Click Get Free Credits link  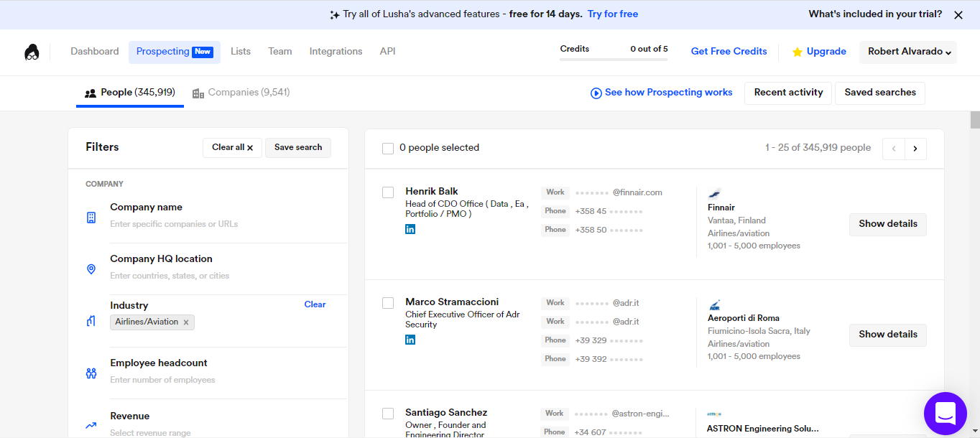pyautogui.click(x=729, y=52)
